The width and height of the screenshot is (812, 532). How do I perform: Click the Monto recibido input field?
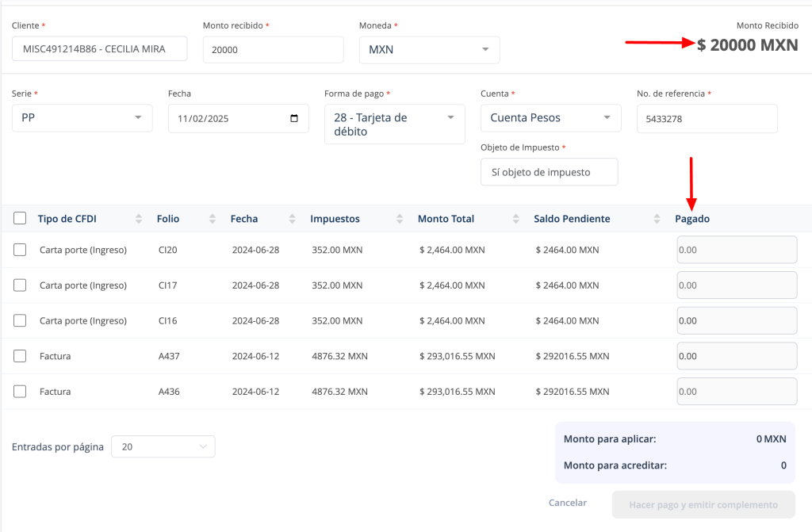tap(274, 50)
